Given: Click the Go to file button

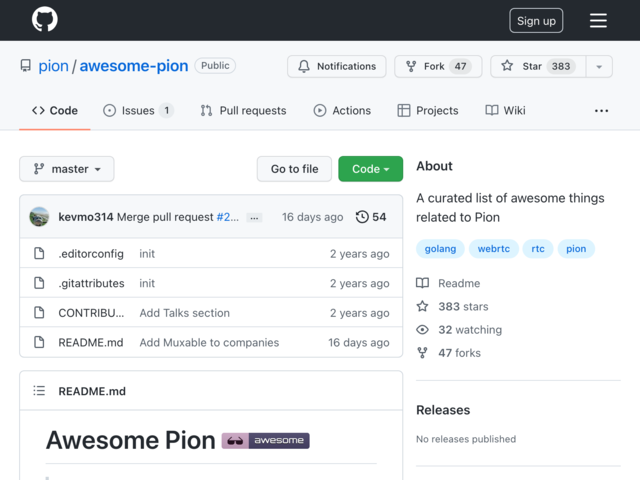Looking at the screenshot, I should 294,169.
